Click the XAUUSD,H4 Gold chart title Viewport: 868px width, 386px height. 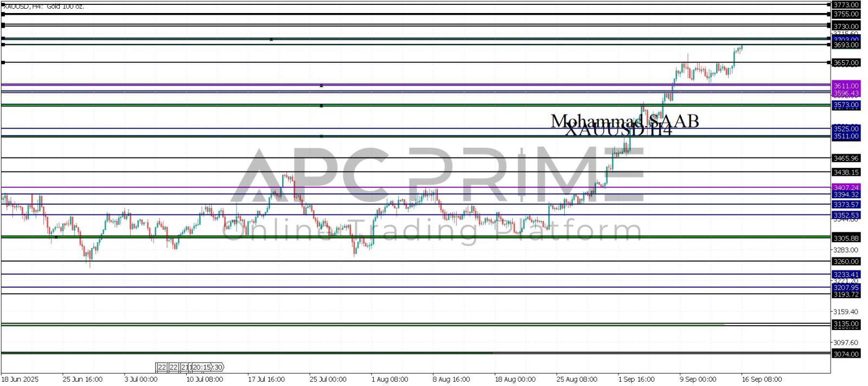tap(43, 7)
